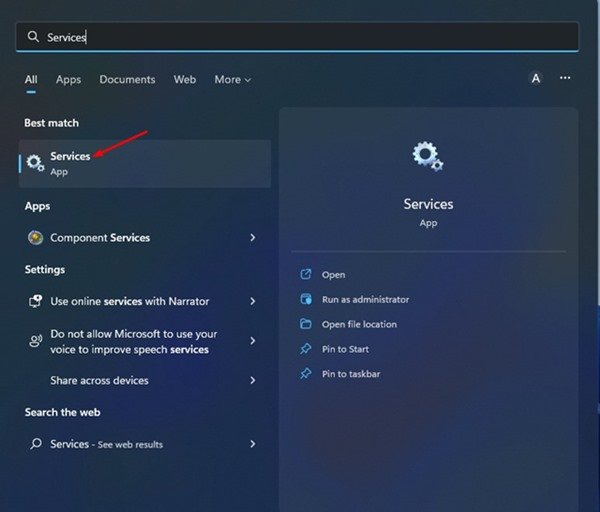Image resolution: width=600 pixels, height=512 pixels.
Task: Click the Open icon in the preview pane
Action: [306, 274]
